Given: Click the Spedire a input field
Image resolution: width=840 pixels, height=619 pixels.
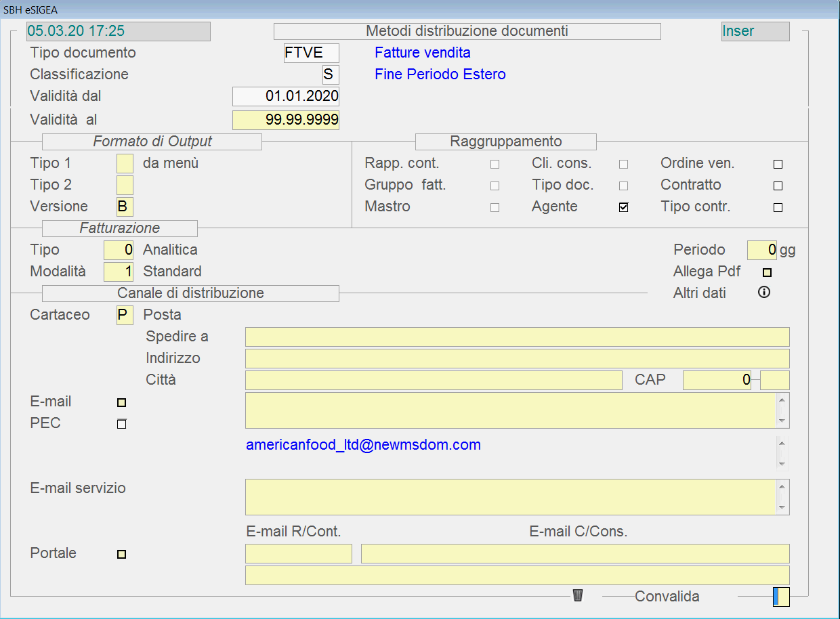Looking at the screenshot, I should (517, 337).
